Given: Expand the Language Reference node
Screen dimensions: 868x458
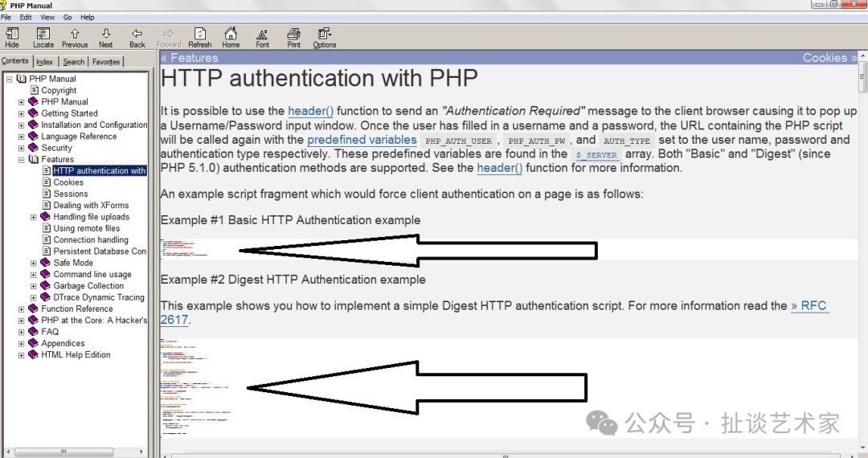Looking at the screenshot, I should point(21,137).
